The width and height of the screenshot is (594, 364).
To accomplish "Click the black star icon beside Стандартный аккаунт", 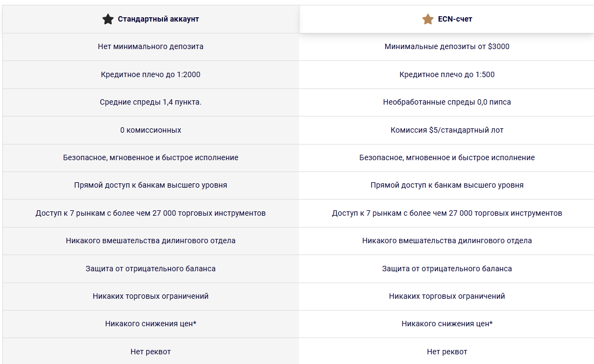I will tap(108, 19).
